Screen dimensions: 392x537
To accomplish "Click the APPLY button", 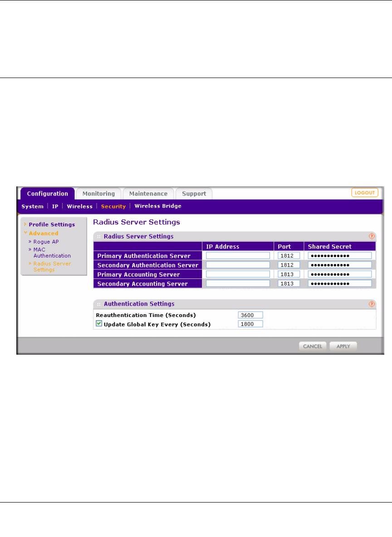I will pos(343,347).
